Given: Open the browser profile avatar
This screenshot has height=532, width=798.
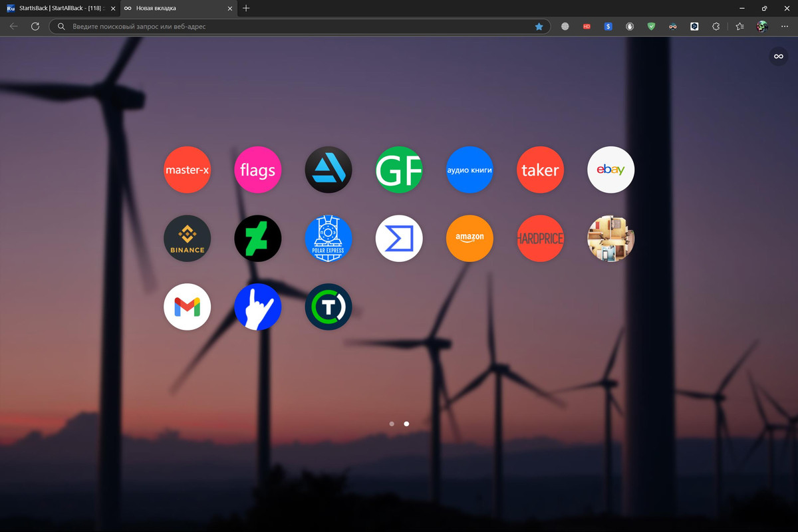Looking at the screenshot, I should [762, 27].
